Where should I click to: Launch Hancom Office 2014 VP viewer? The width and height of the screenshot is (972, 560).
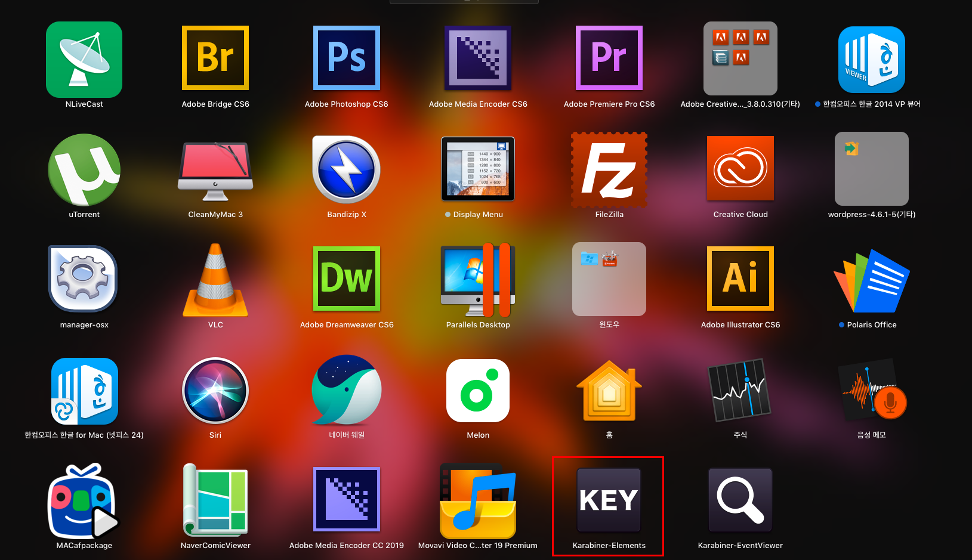tap(872, 60)
